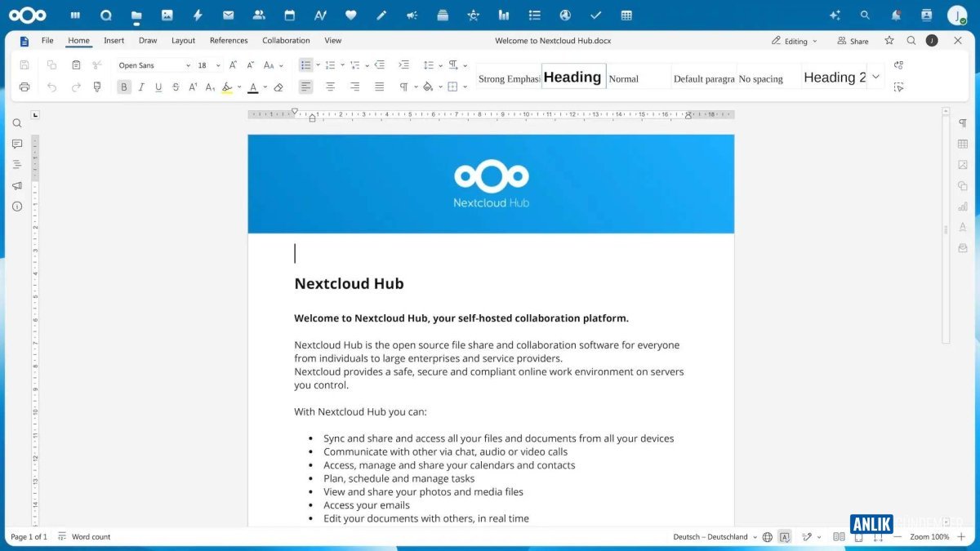
Task: Open the Mail envelope app icon
Action: coord(229,15)
